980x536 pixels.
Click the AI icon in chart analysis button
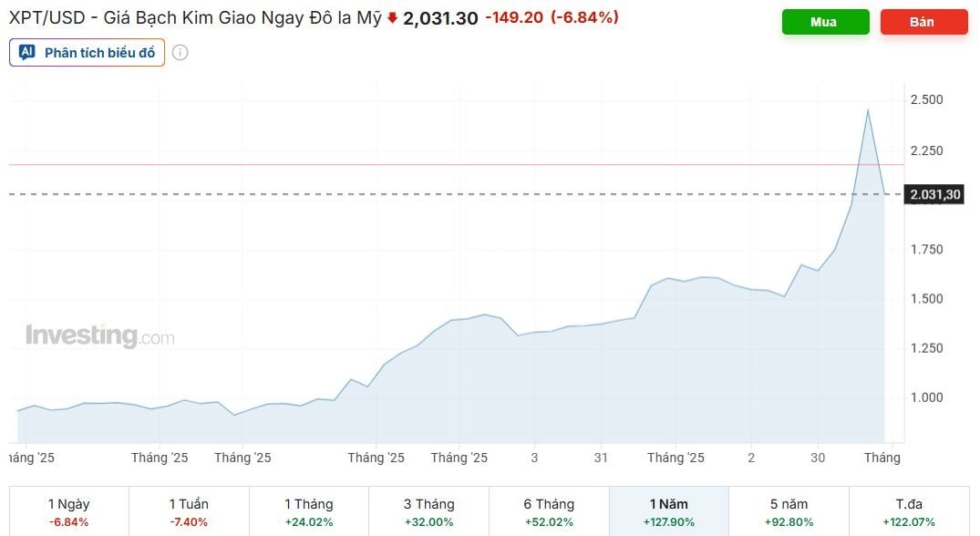(x=27, y=53)
